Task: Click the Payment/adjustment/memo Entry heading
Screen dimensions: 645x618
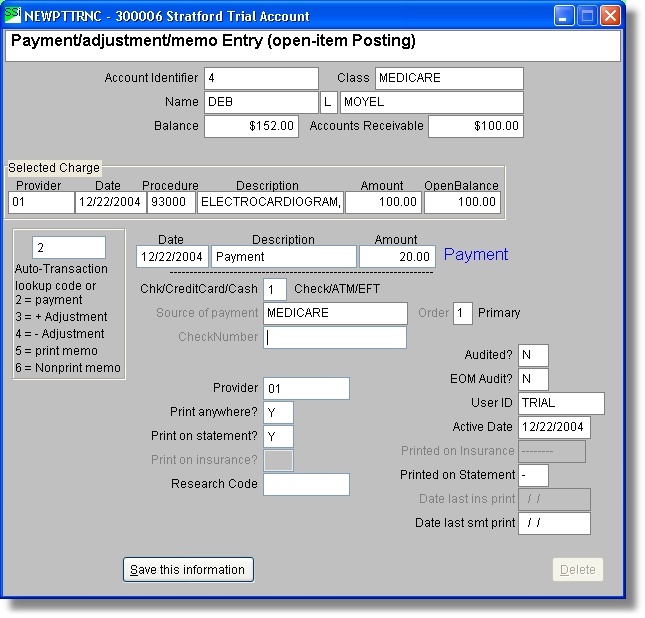Action: [213, 41]
